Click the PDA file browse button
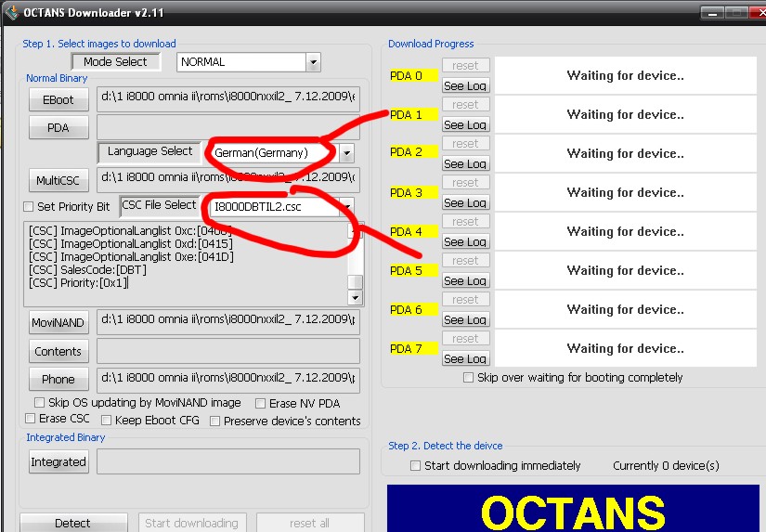The height and width of the screenshot is (532, 766). tap(58, 127)
